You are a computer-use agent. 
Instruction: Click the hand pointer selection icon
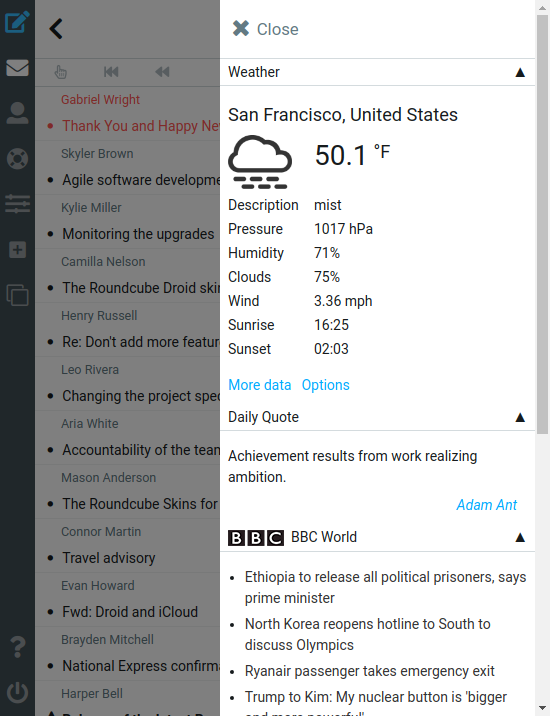tap(60, 72)
